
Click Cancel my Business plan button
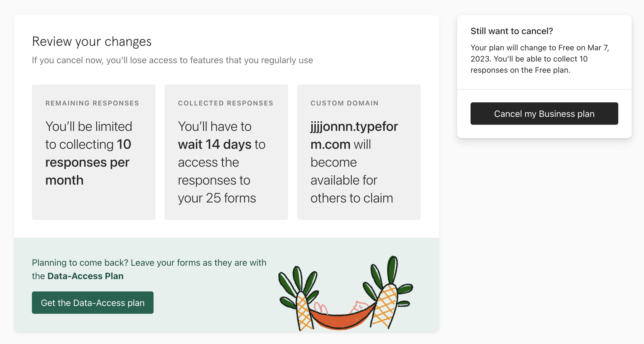(544, 114)
